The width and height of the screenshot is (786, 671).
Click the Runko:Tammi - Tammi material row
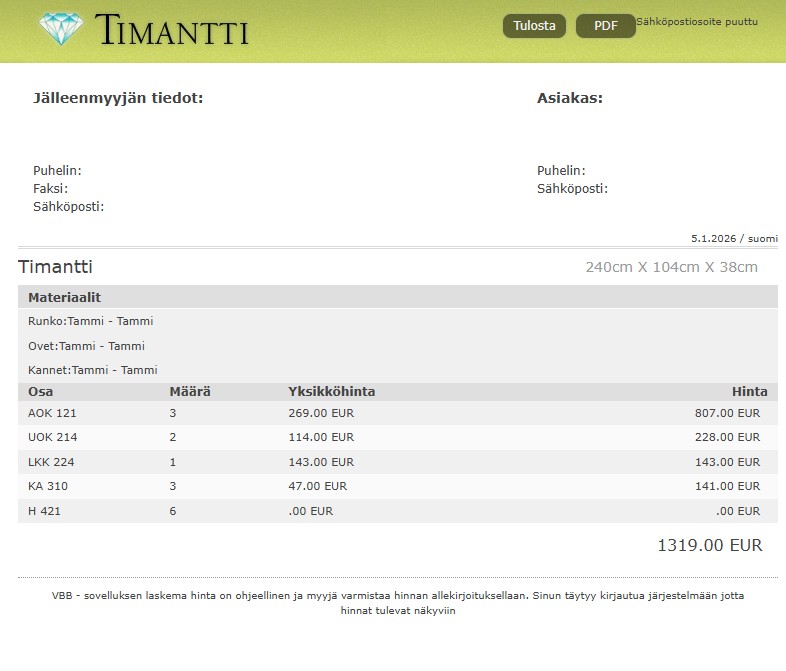coord(90,321)
